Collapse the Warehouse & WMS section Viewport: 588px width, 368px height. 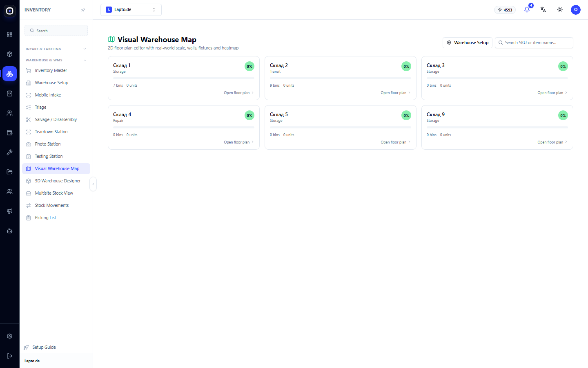coord(56,60)
